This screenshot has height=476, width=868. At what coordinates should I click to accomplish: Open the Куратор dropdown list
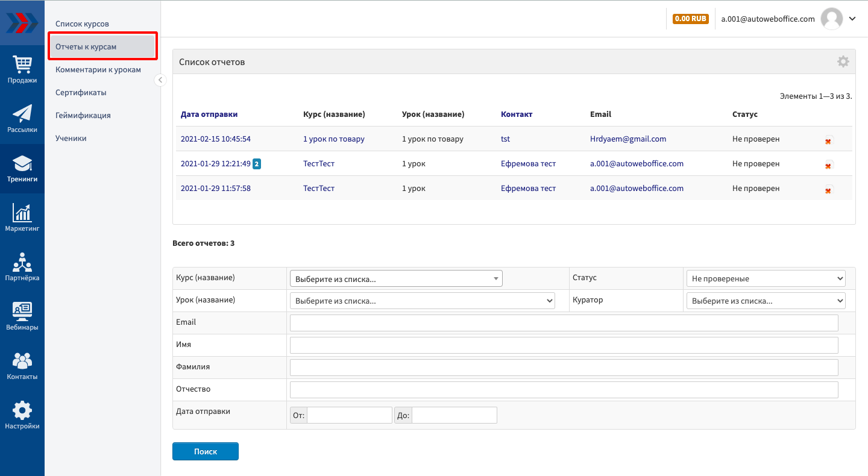tap(766, 301)
